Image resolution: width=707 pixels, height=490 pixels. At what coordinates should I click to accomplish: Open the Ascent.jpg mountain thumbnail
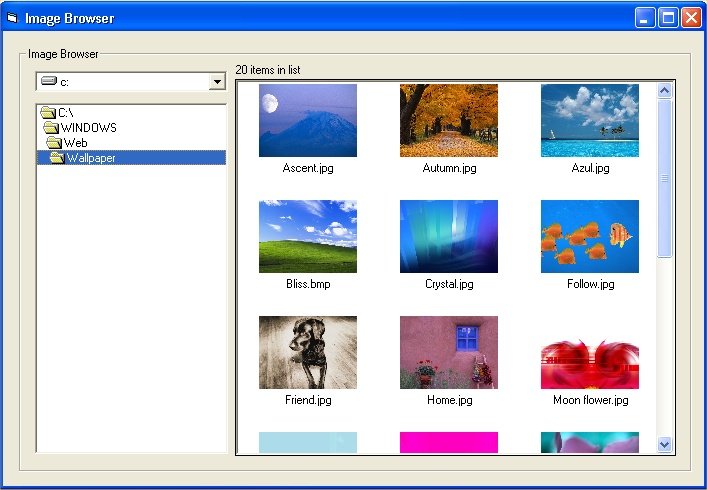[307, 121]
